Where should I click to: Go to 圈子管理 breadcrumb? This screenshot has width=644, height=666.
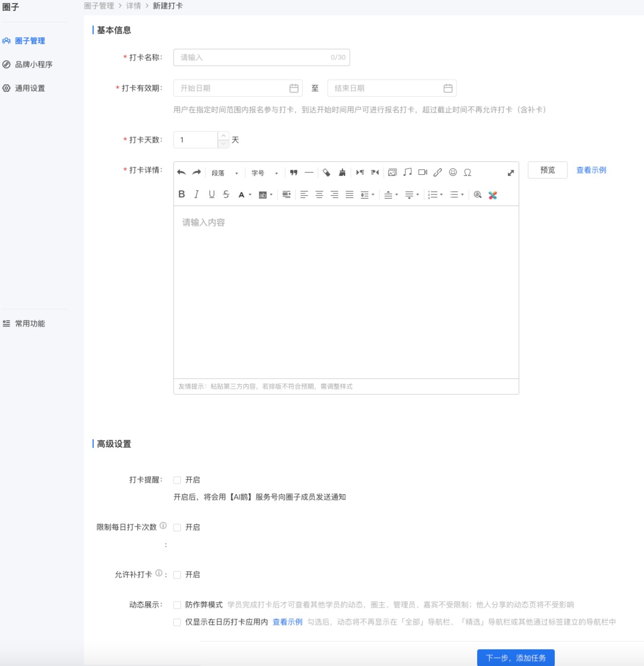click(99, 6)
